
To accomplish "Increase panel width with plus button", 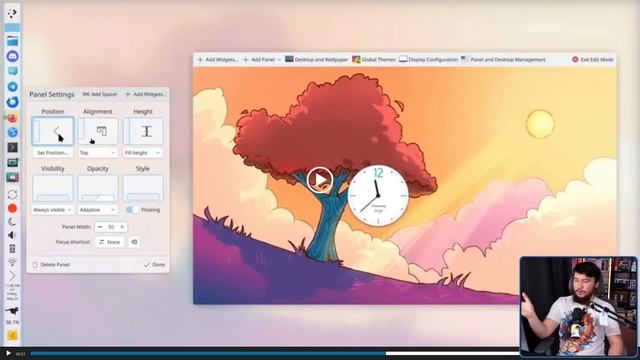I will pyautogui.click(x=122, y=227).
